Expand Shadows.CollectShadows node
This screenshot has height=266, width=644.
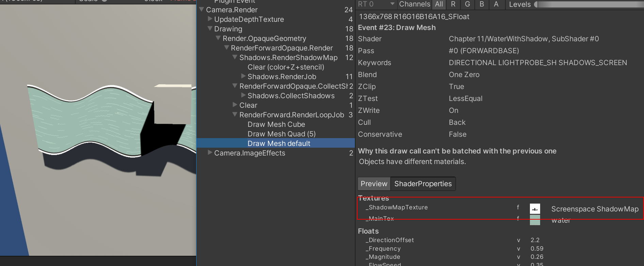(243, 95)
